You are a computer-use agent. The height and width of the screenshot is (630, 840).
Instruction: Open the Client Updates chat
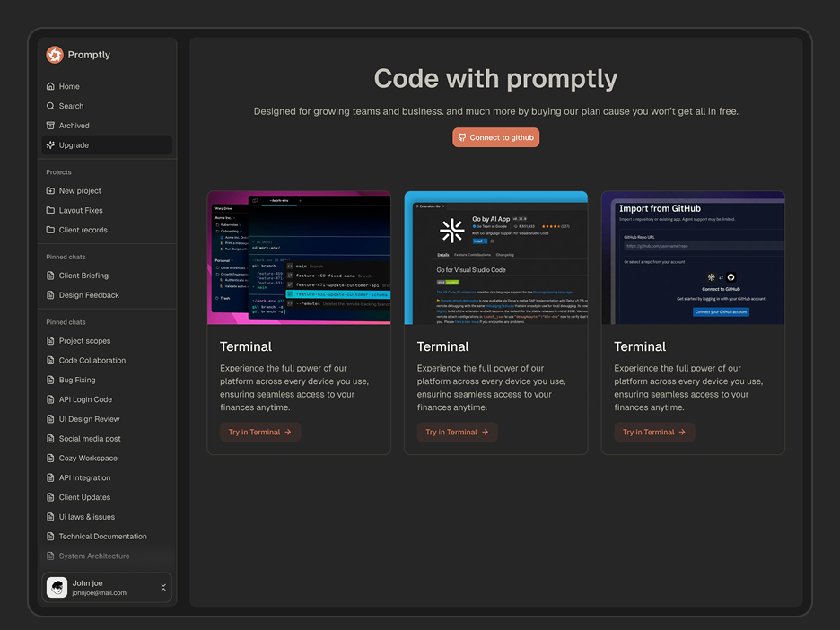tap(107, 497)
